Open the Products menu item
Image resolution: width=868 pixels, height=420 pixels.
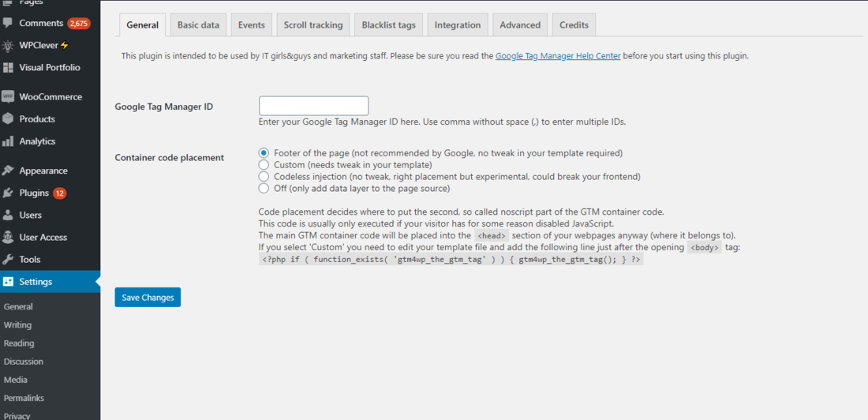[x=50, y=119]
